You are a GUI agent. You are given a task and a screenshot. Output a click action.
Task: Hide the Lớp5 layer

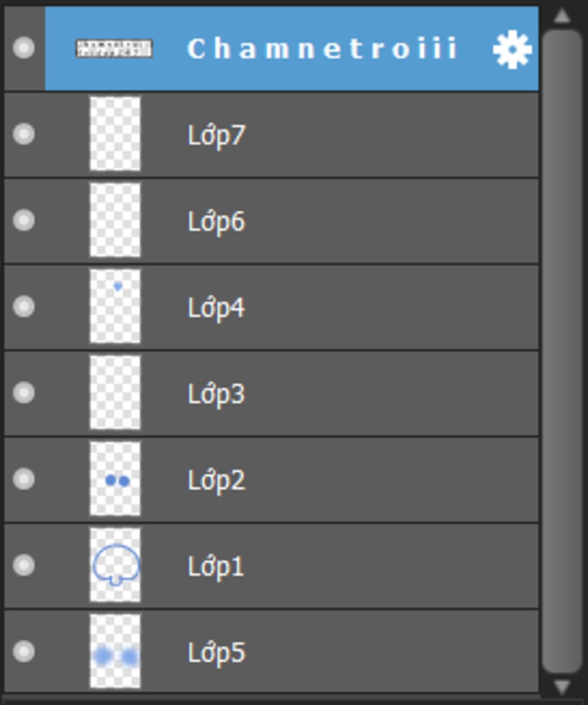(24, 651)
